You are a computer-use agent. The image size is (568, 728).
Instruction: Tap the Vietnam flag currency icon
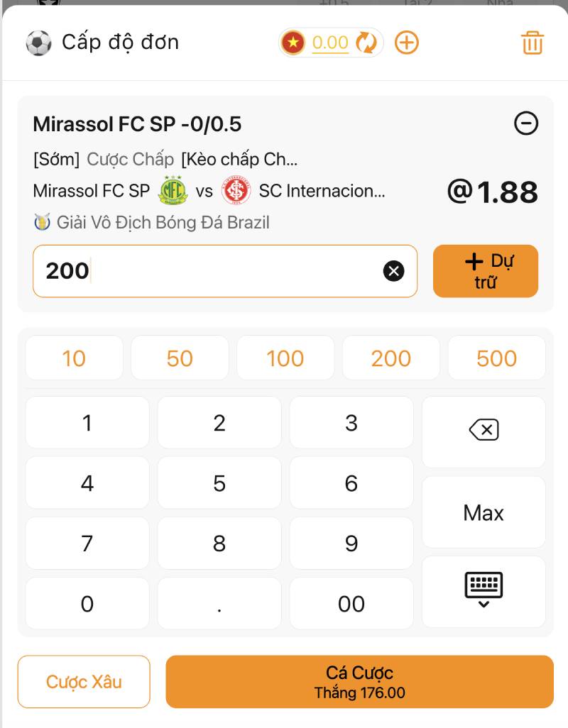(293, 43)
